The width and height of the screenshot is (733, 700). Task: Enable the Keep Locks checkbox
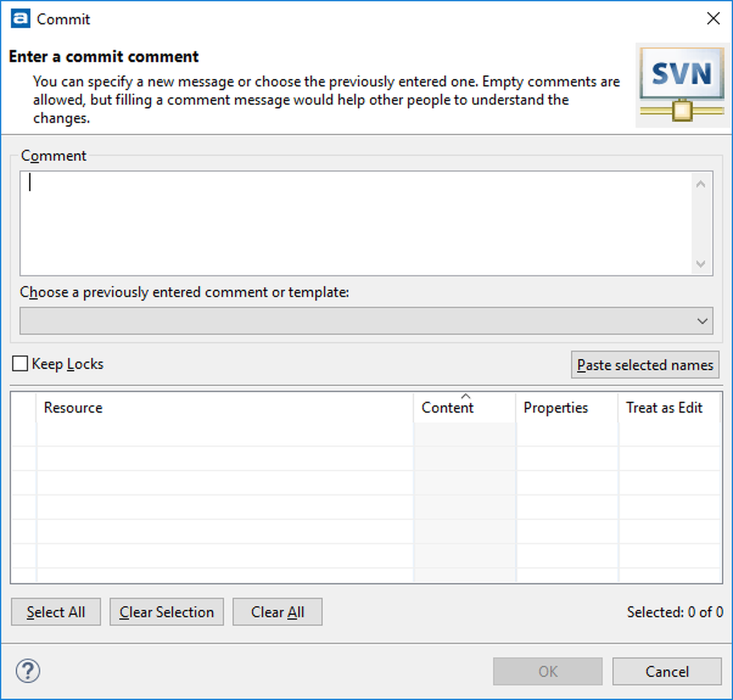click(x=20, y=364)
